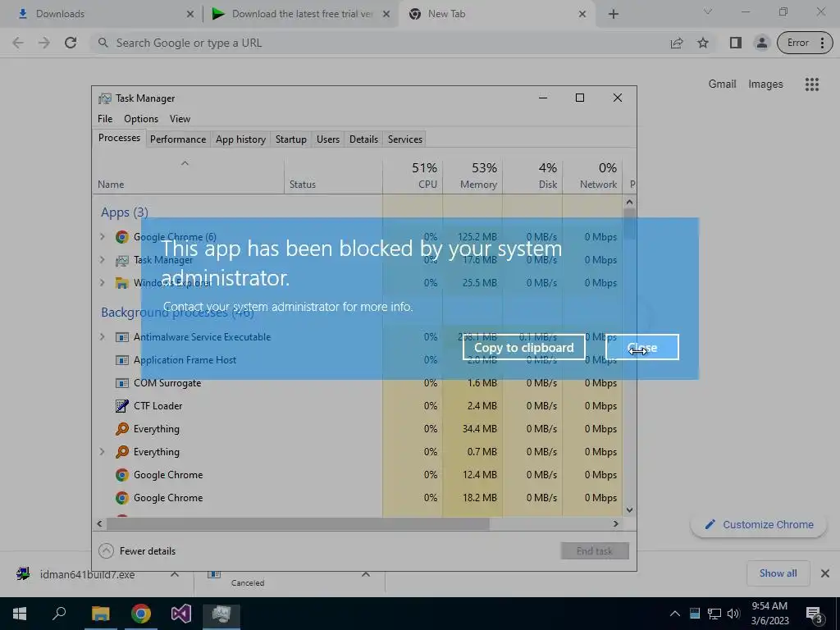Image resolution: width=840 pixels, height=630 pixels.
Task: Sort by Name column header
Action: (x=189, y=176)
